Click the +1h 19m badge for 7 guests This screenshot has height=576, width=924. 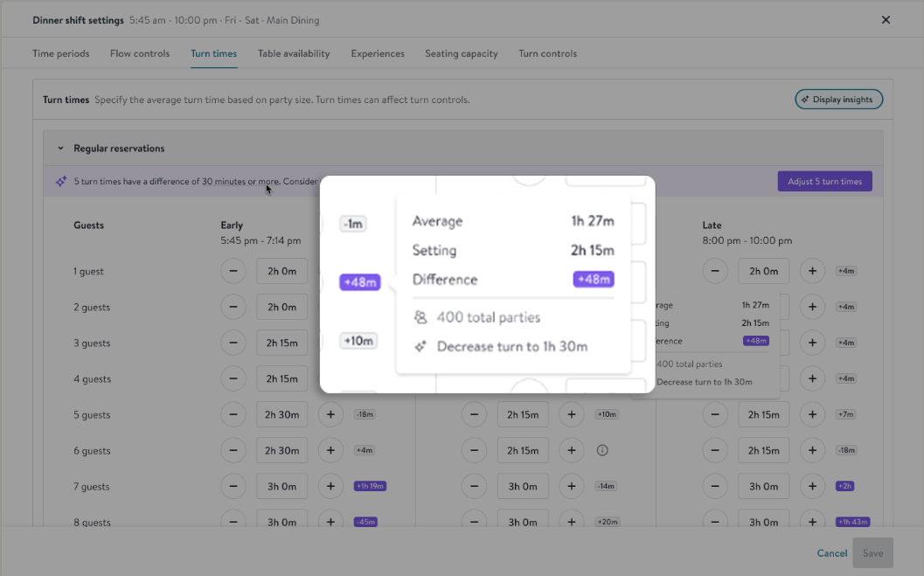[370, 487]
